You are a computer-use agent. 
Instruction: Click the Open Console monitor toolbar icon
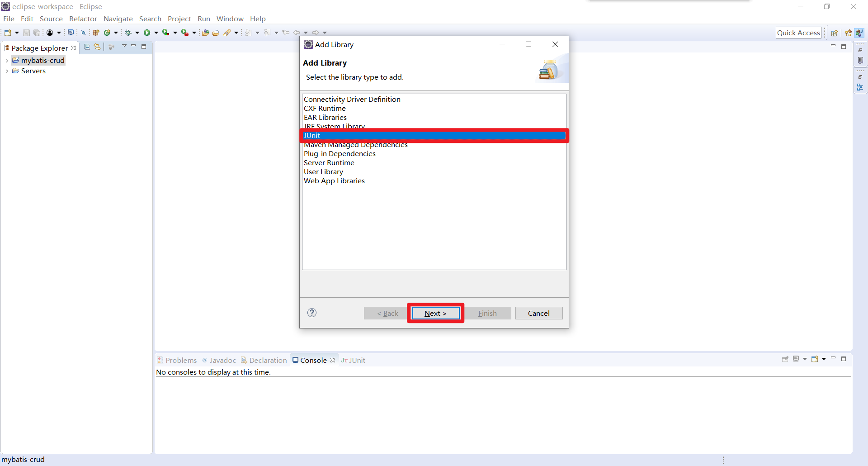[71, 33]
